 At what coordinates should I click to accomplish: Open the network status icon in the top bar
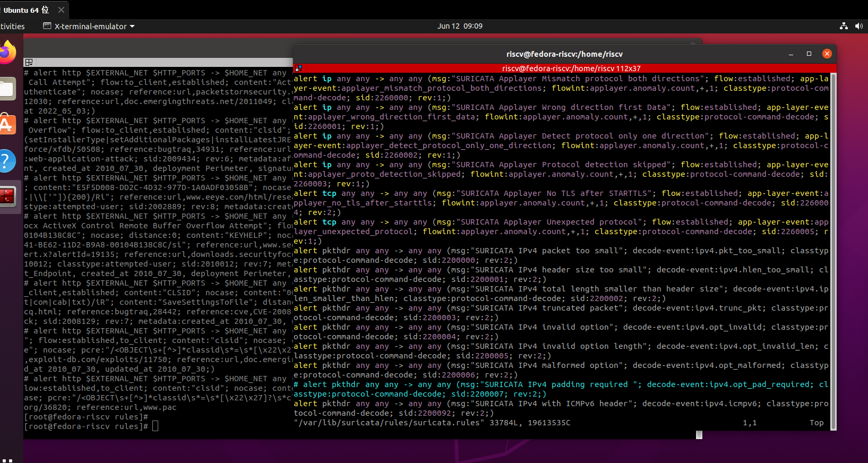844,26
